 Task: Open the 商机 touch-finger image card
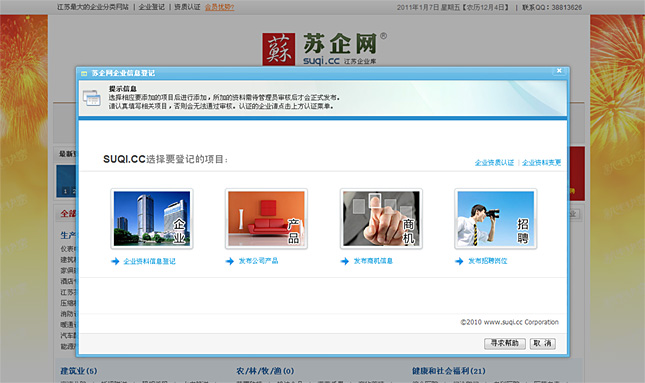coord(381,219)
